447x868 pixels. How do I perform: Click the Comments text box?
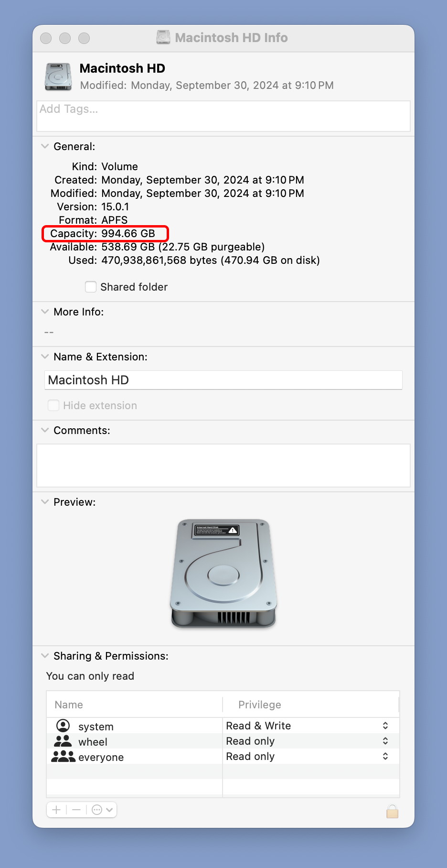223,466
